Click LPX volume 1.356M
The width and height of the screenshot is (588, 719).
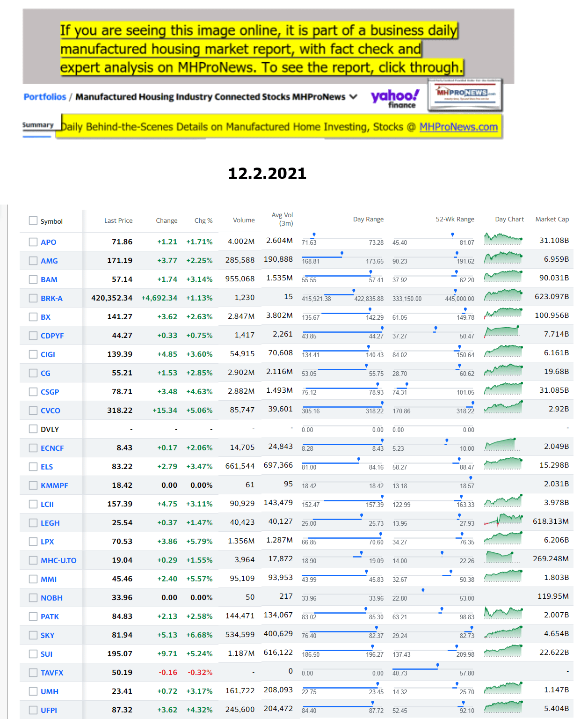click(241, 541)
